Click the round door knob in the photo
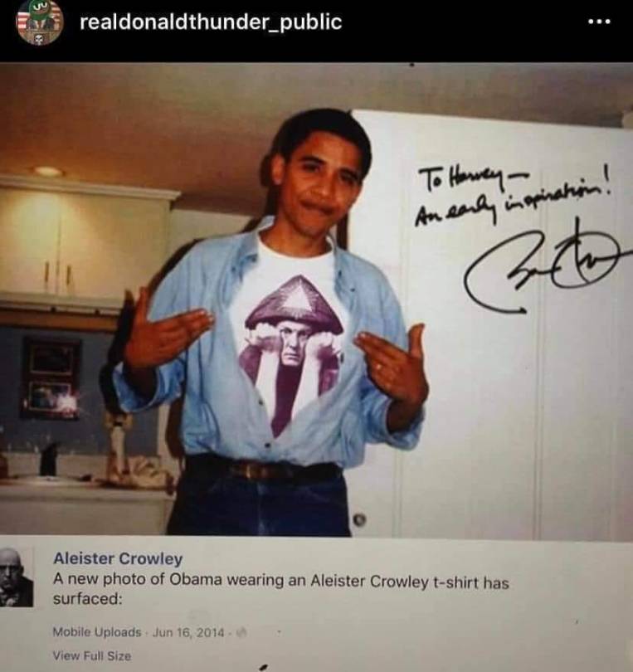Screen dimensions: 633x672 [x=360, y=519]
